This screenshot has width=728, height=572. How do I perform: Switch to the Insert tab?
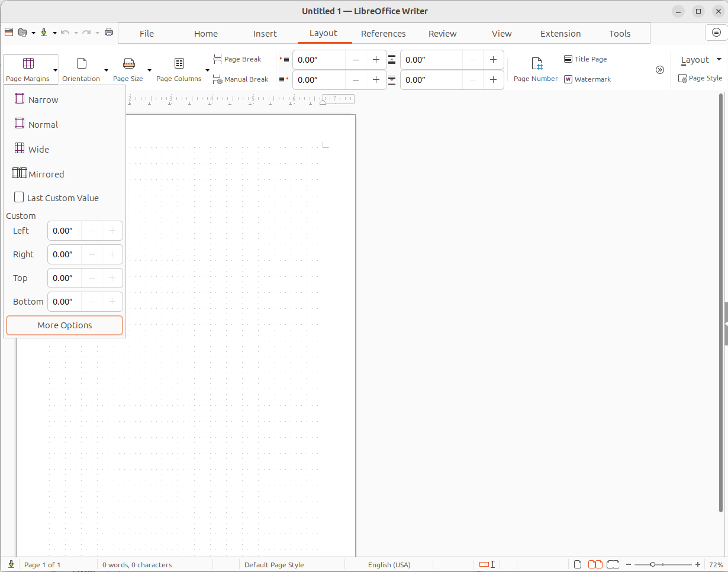[x=265, y=33]
